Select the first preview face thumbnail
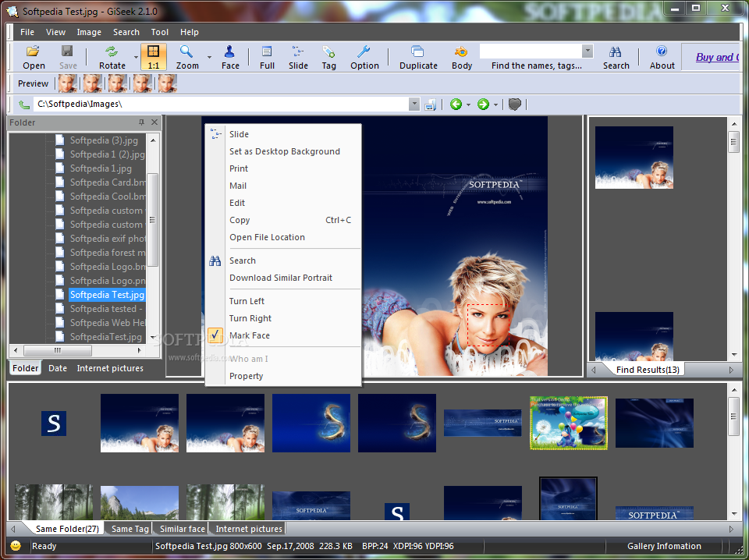 (x=68, y=83)
